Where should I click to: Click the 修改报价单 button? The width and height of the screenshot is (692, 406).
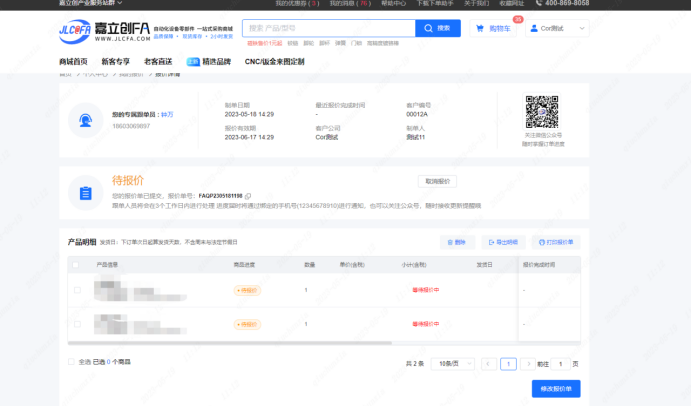555,389
